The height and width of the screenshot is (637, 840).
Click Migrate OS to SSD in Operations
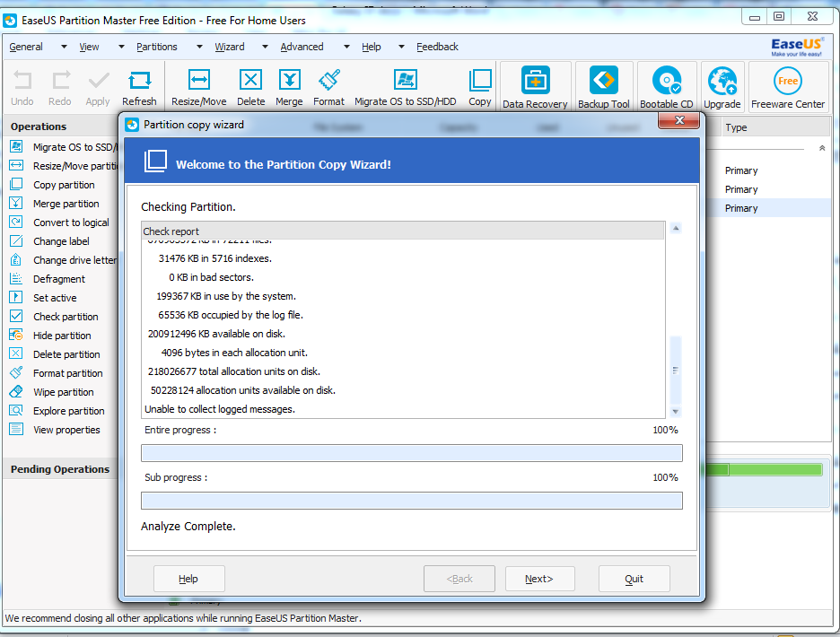coord(74,147)
